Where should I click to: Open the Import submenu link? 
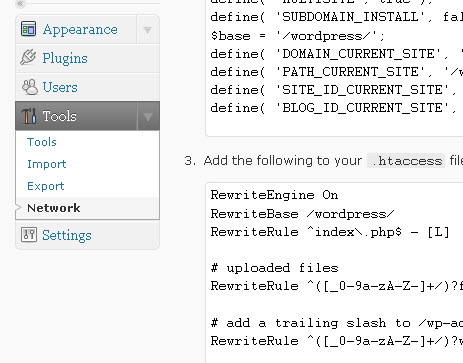point(47,164)
